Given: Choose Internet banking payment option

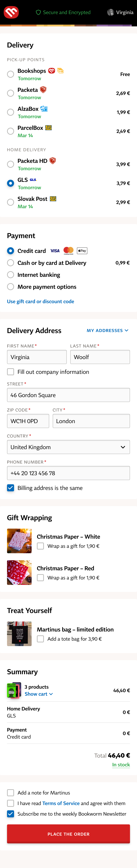Looking at the screenshot, I should point(10,275).
